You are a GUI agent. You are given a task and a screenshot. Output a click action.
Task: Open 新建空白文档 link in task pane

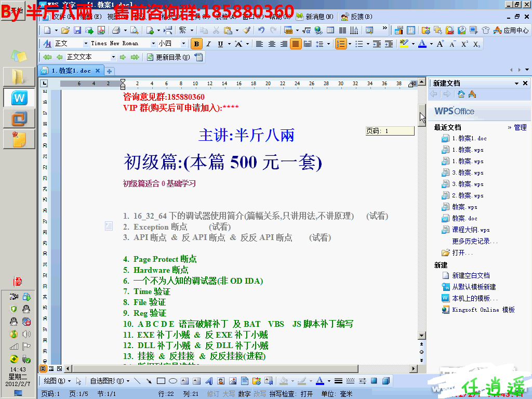tap(471, 275)
